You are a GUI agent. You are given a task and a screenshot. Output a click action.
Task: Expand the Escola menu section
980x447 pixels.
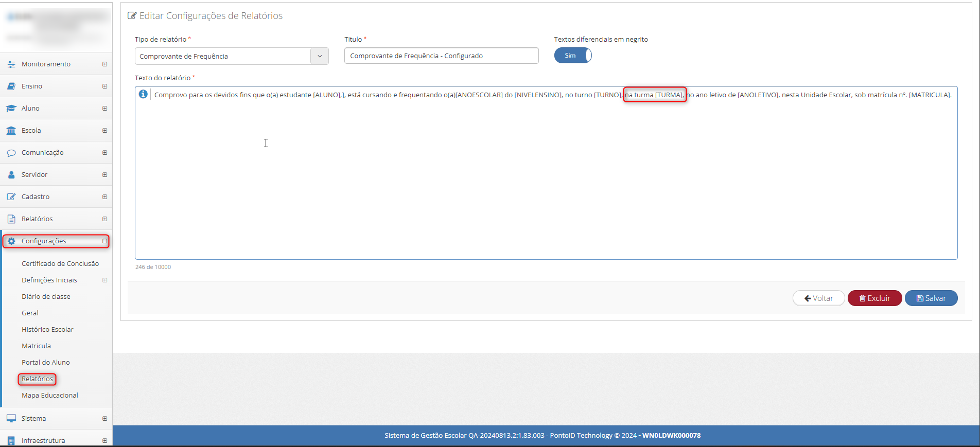pos(105,131)
